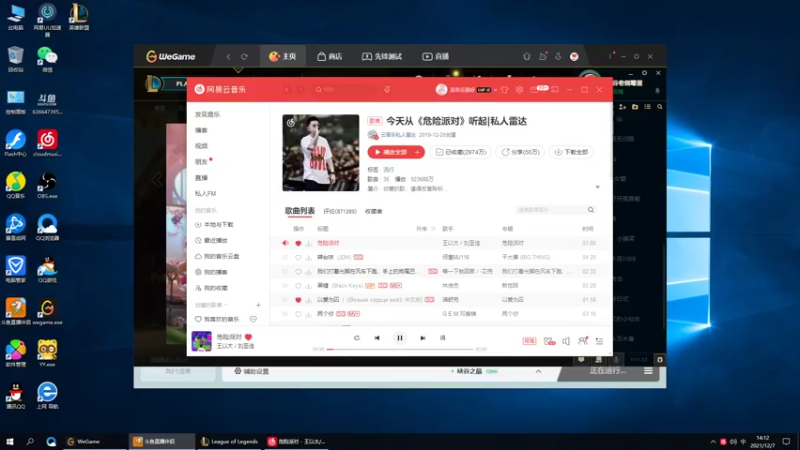This screenshot has height=450, width=800.
Task: Download the first song 危险派对
Action: pos(308,243)
